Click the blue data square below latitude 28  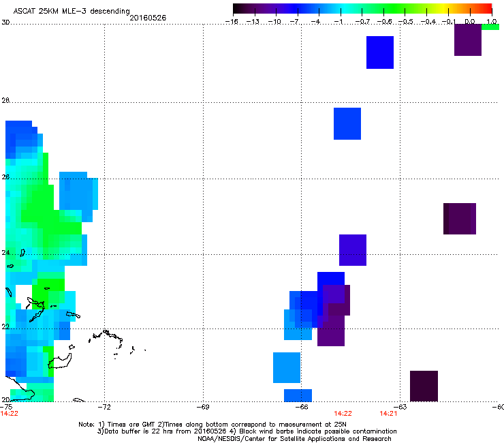pyautogui.click(x=347, y=124)
